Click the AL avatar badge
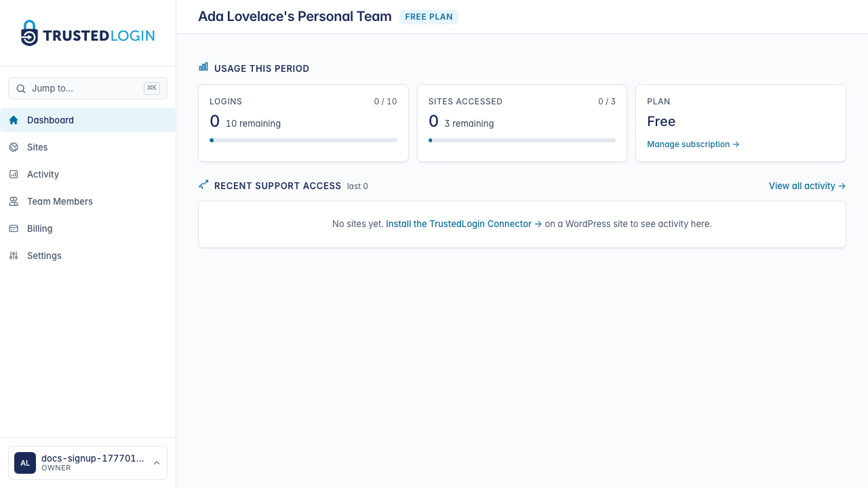The width and height of the screenshot is (868, 488). 25,463
